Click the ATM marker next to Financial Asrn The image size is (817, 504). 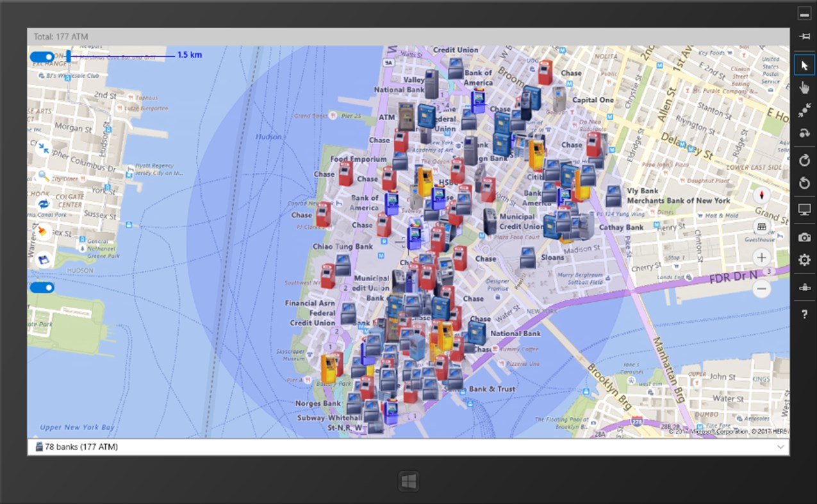(348, 313)
